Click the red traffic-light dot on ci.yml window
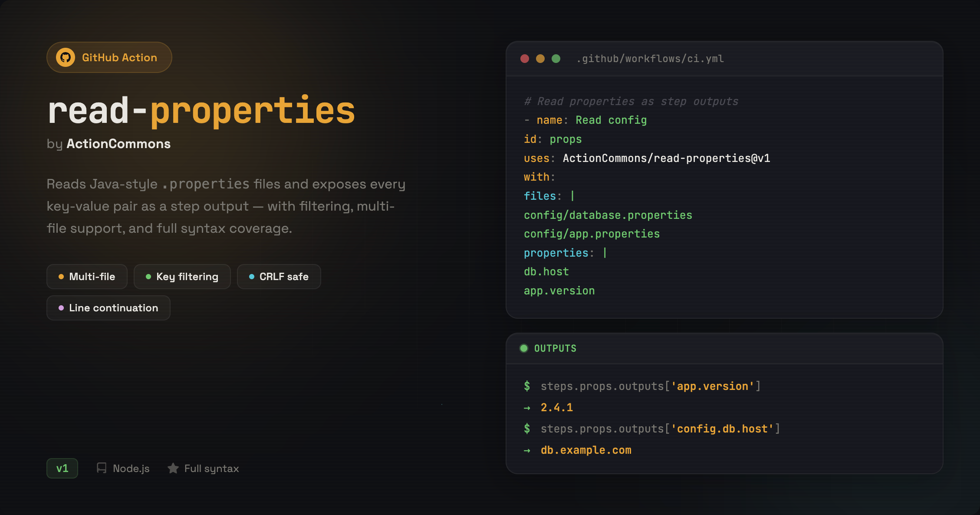This screenshot has width=980, height=515. coord(526,58)
